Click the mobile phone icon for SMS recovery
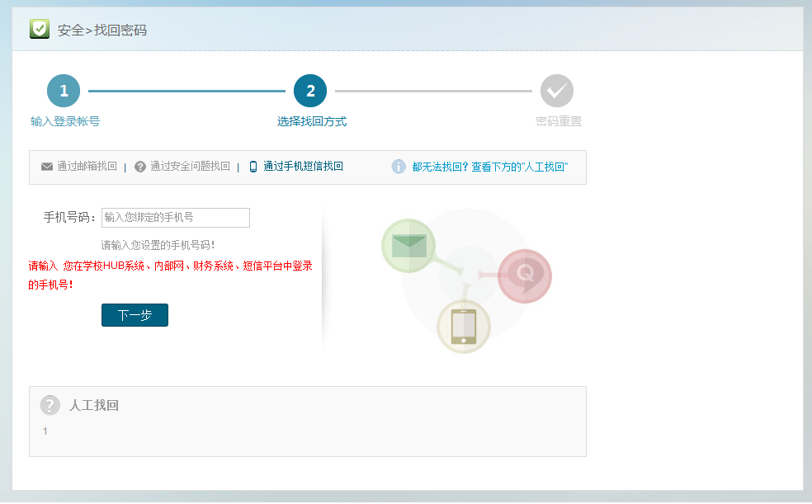 point(253,167)
